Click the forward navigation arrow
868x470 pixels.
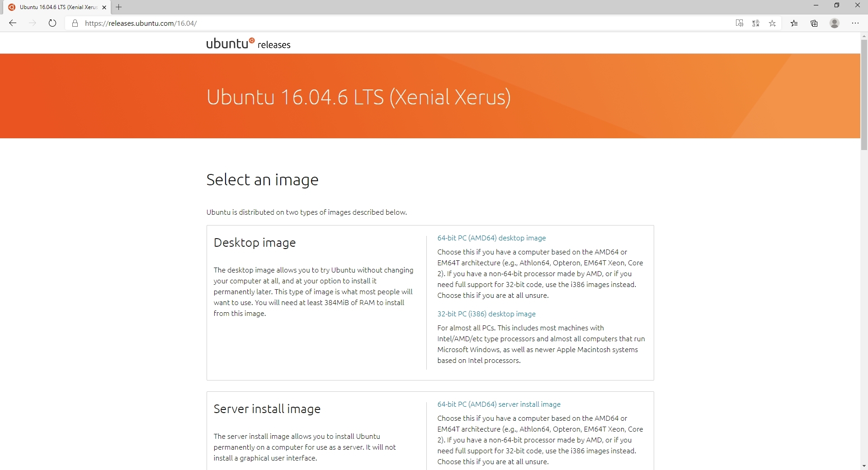[33, 23]
